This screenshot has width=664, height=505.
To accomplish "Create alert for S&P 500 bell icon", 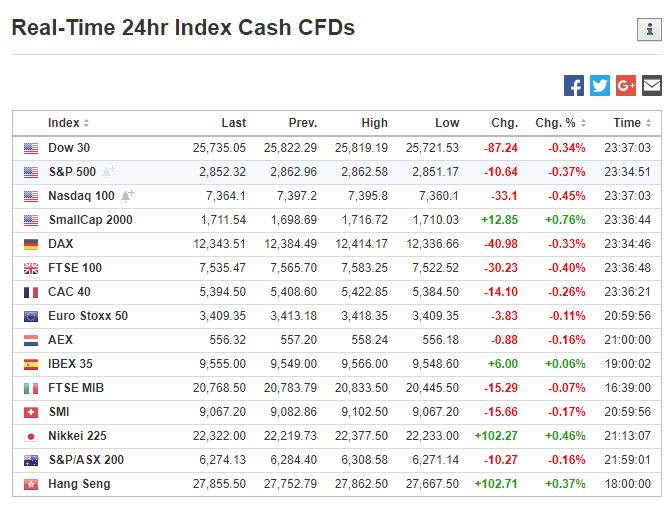I will 109,171.
